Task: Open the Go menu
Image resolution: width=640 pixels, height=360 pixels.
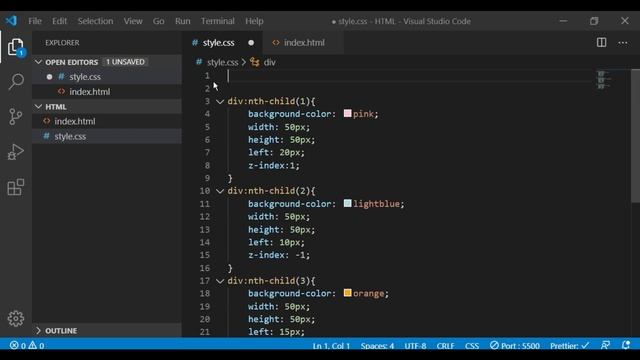Action: (x=158, y=21)
